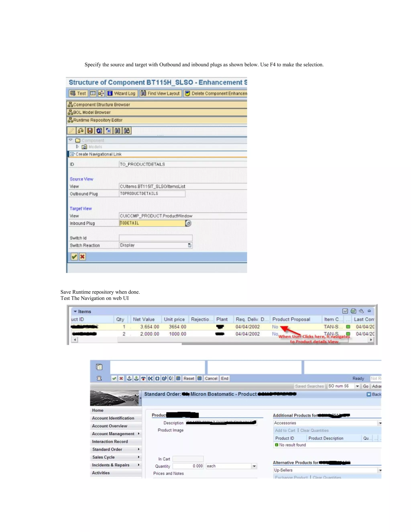Click the red hang-up phone icon
The image size is (411, 532).
pos(143,378)
